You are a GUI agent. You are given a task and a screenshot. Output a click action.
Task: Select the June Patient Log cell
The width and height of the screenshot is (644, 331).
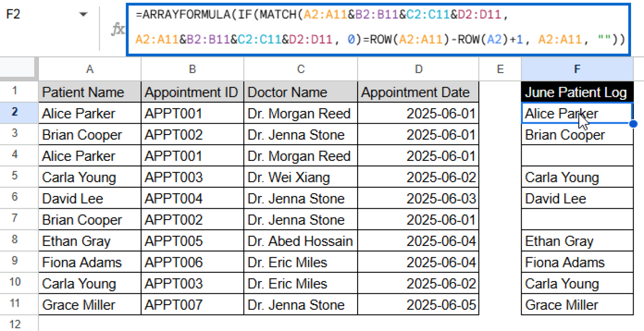tap(577, 92)
